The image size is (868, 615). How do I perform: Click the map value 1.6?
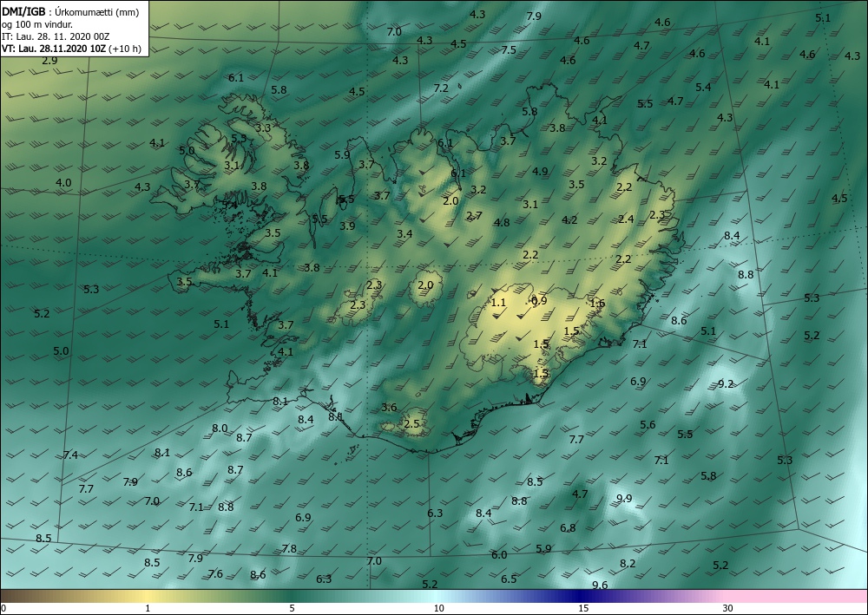pyautogui.click(x=598, y=303)
